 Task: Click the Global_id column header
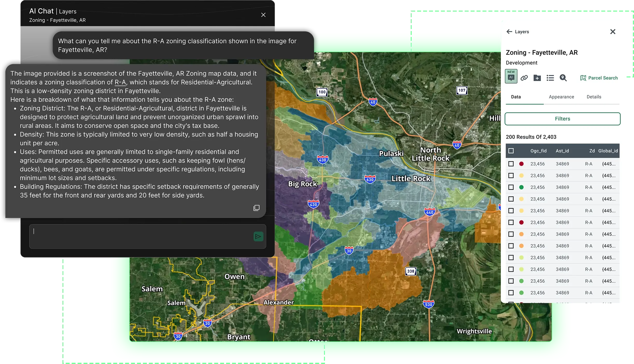pos(608,151)
